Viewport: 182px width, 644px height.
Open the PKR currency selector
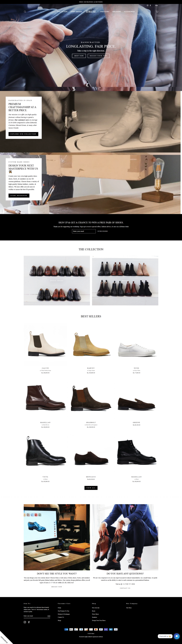(157, 5)
